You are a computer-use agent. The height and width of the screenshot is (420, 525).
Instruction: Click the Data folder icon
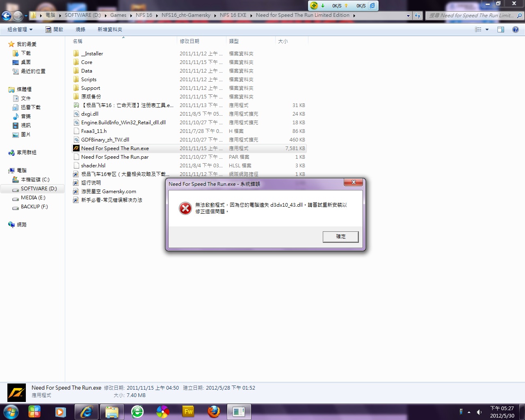[76, 71]
